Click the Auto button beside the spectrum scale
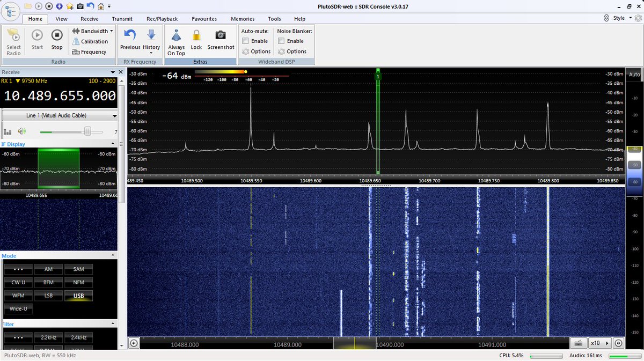 click(x=634, y=75)
